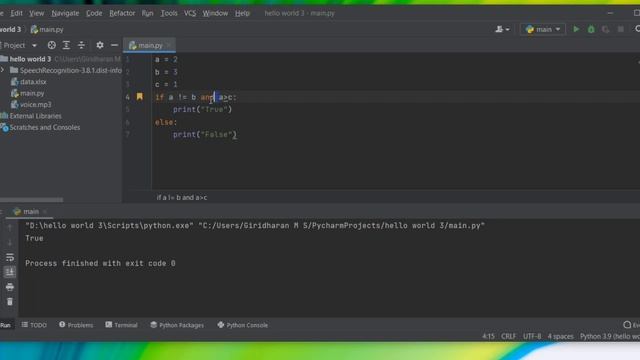Select Scratches and Consoles node
This screenshot has height=360, width=640.
40,127
